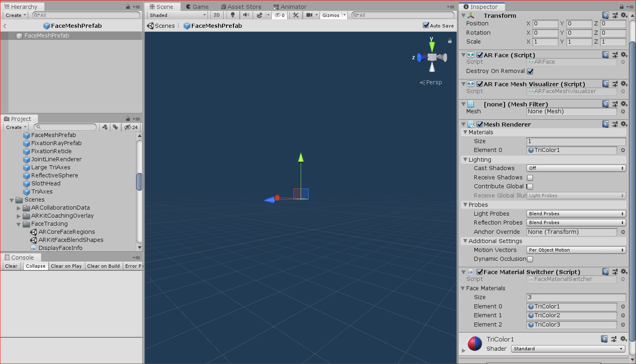Lock the Inspector panel with padlock icon

click(x=621, y=7)
